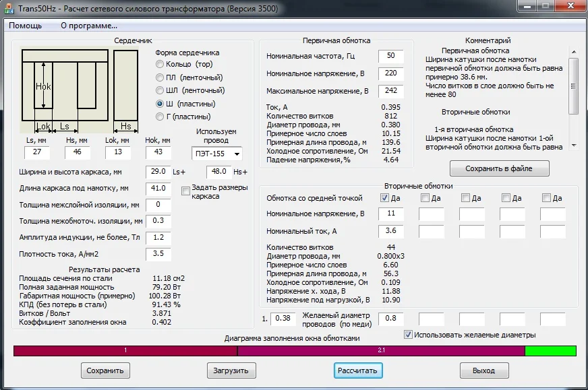The image size is (588, 390).
Task: Uncheck first winding средняя точка Да checkbox
Action: (x=384, y=198)
